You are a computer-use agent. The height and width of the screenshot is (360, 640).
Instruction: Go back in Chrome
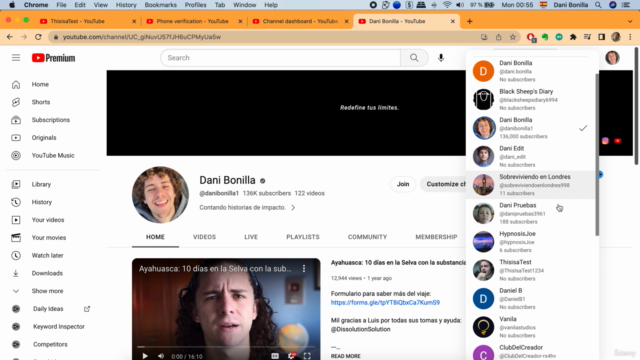point(10,37)
